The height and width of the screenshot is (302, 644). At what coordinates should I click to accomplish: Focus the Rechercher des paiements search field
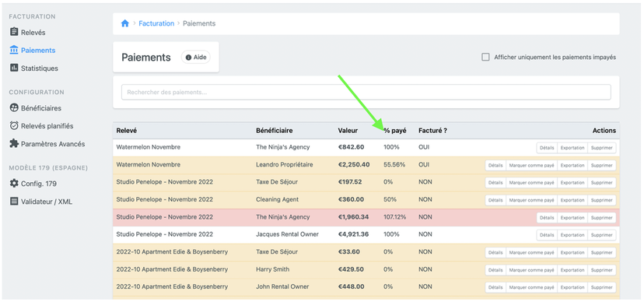366,92
